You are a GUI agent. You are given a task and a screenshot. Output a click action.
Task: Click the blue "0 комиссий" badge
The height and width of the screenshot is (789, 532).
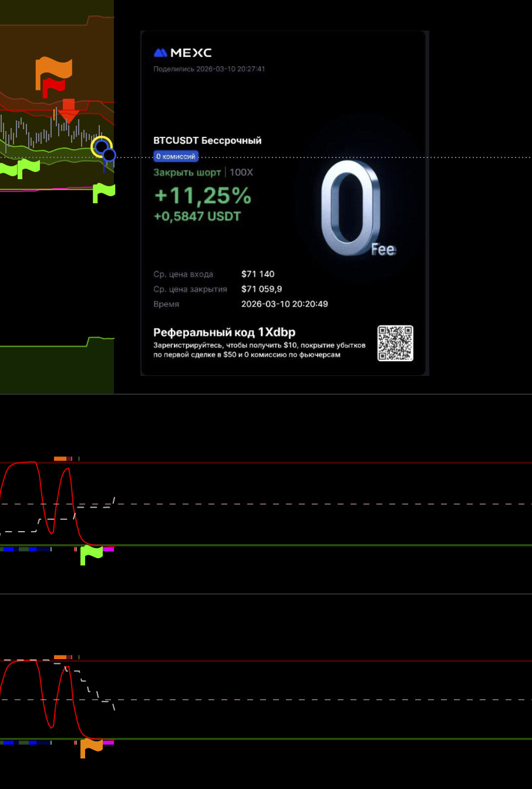point(176,156)
